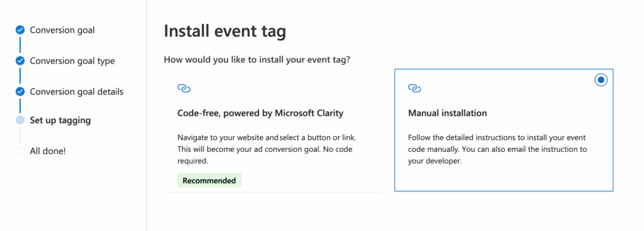Open the Conversion goal step

click(62, 30)
